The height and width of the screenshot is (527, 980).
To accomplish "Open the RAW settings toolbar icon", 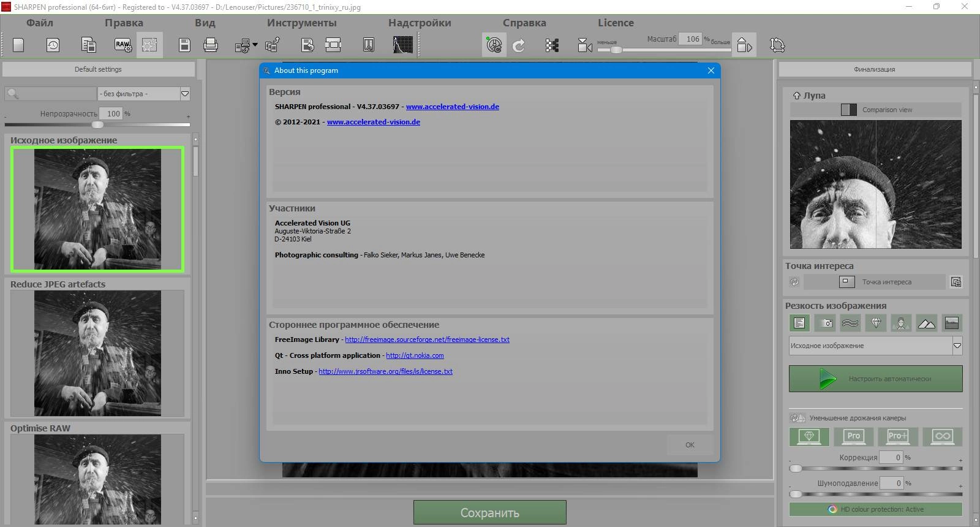I will point(123,45).
